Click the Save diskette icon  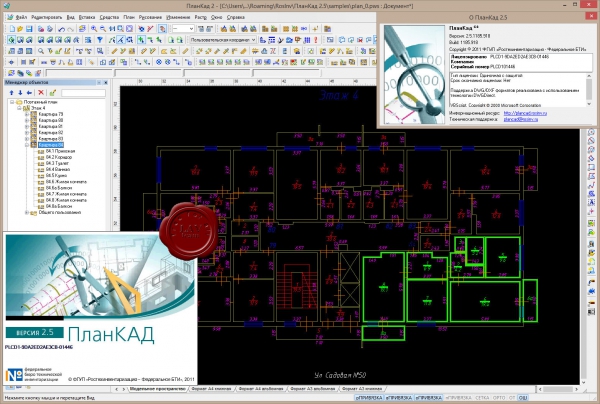[29, 29]
